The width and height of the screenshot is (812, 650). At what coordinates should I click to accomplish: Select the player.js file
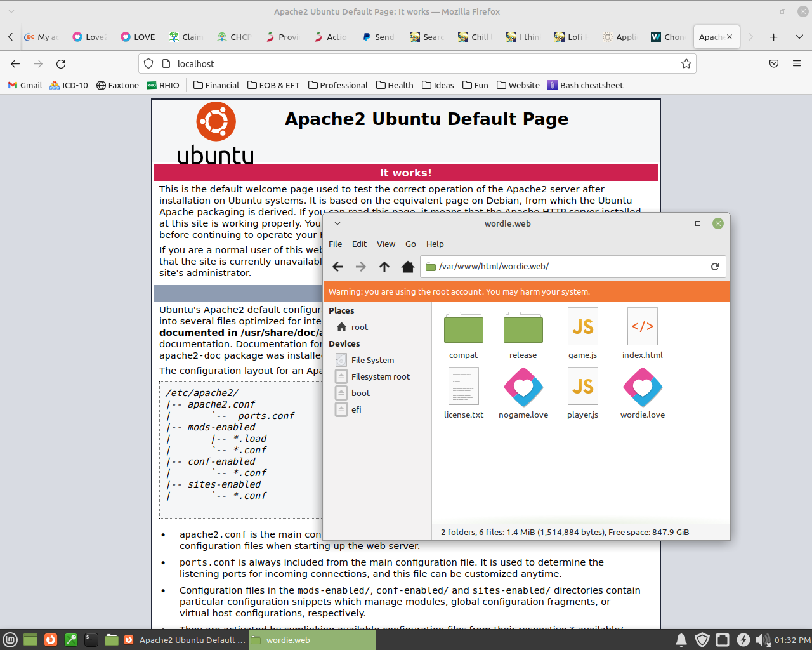tap(582, 386)
